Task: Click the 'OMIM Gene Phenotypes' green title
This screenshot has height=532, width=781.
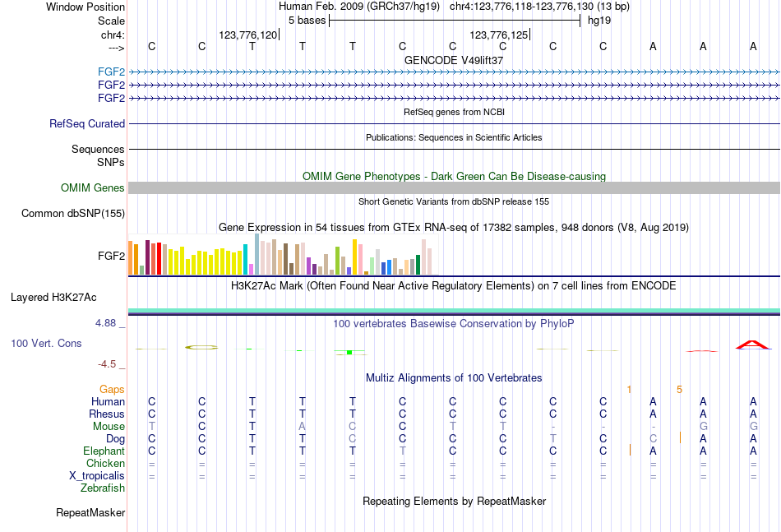Action: coord(454,176)
